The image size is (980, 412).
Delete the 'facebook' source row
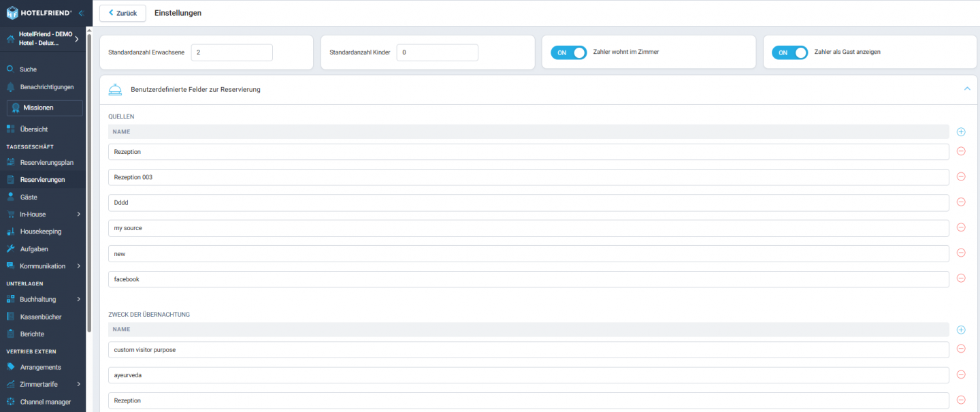pyautogui.click(x=961, y=279)
